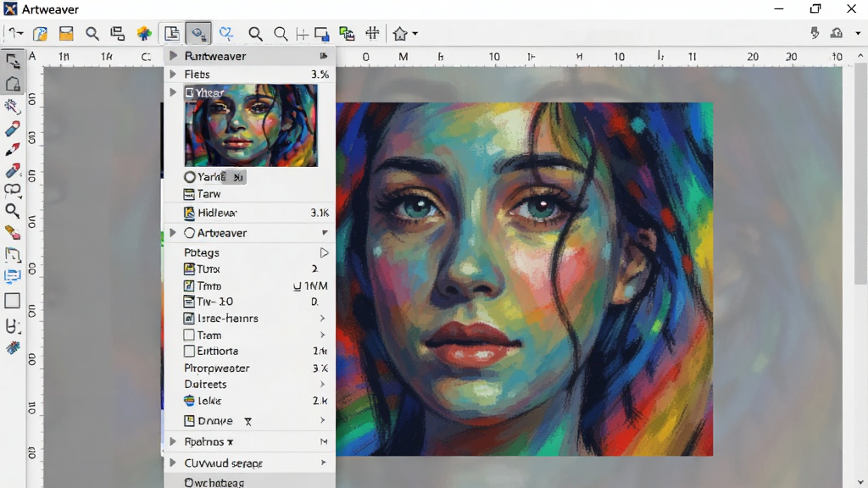Select the crop frame tool
This screenshot has height=488, width=868.
point(12,254)
